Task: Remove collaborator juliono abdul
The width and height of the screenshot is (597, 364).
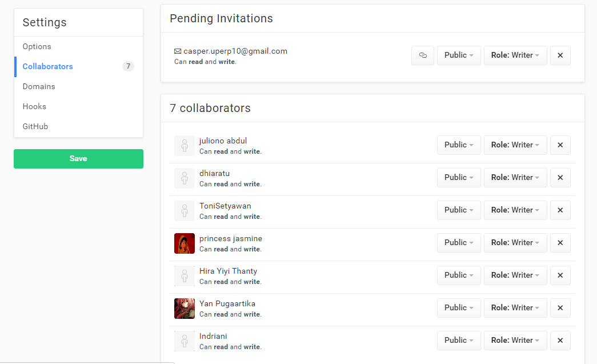Action: 560,145
